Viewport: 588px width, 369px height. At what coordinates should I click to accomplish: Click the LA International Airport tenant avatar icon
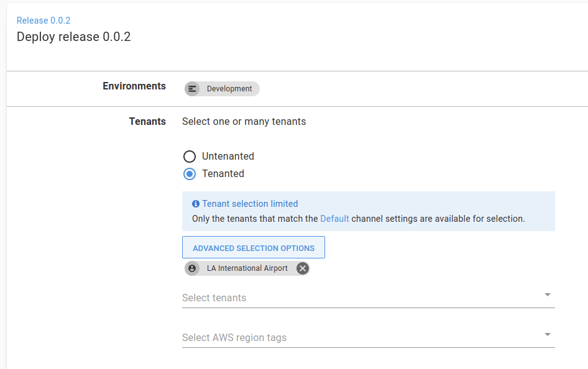coord(193,268)
